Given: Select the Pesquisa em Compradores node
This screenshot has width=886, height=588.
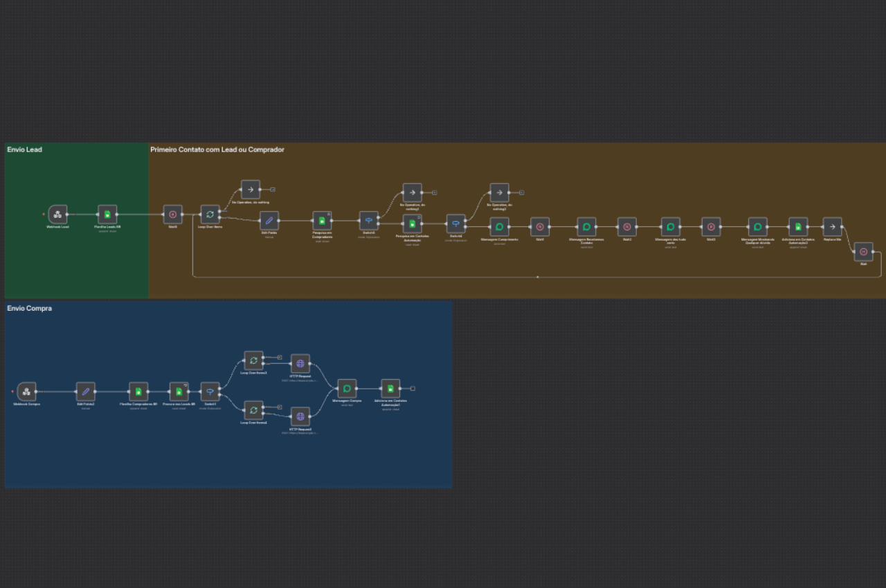Looking at the screenshot, I should coord(322,221).
